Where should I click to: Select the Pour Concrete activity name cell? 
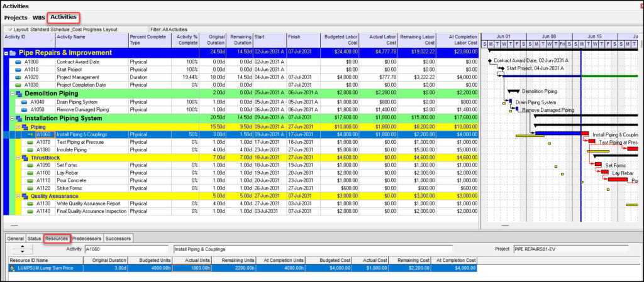(x=92, y=180)
